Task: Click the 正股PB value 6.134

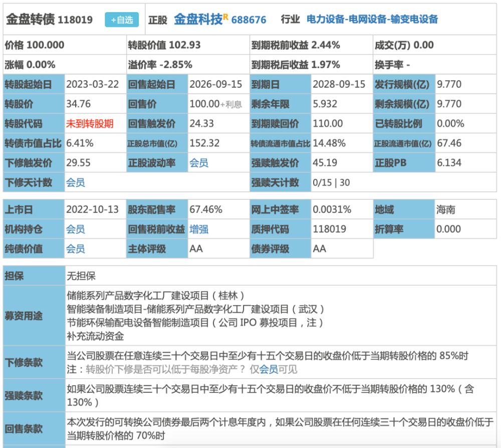Action: coord(449,163)
